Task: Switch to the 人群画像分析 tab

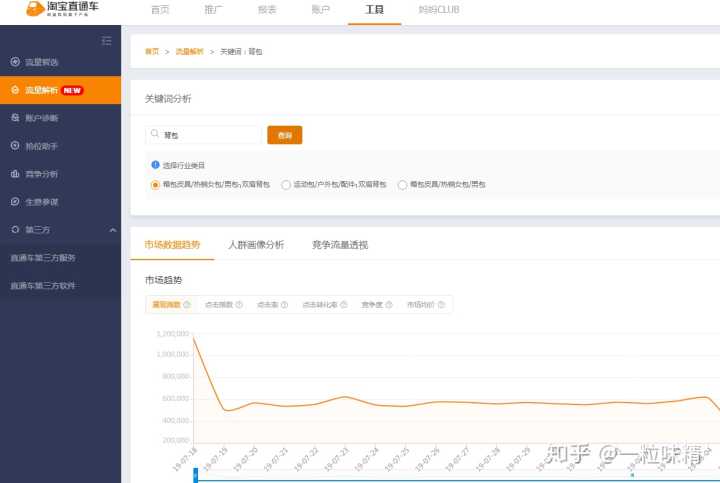Action: click(x=255, y=244)
